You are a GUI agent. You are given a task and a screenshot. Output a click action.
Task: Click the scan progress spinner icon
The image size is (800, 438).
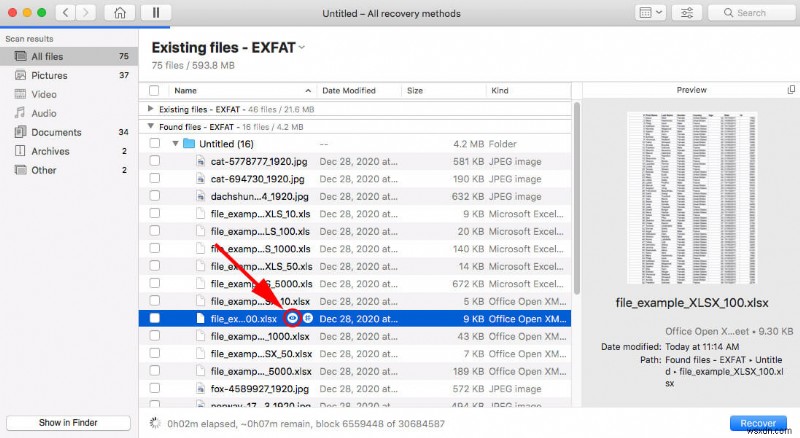point(155,423)
